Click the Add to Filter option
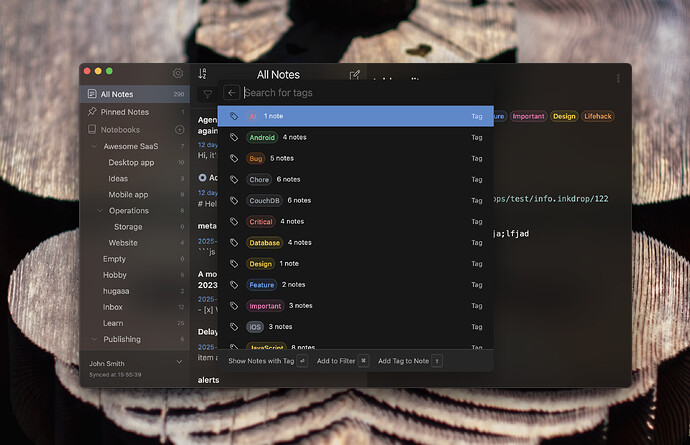Image resolution: width=690 pixels, height=445 pixels. (x=336, y=361)
